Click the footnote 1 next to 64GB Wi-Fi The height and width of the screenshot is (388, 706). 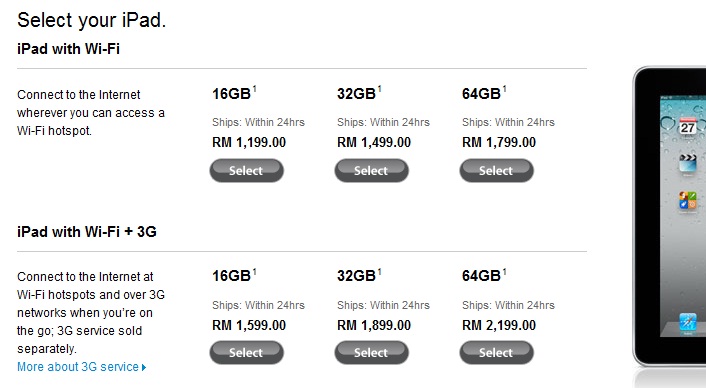(x=504, y=89)
